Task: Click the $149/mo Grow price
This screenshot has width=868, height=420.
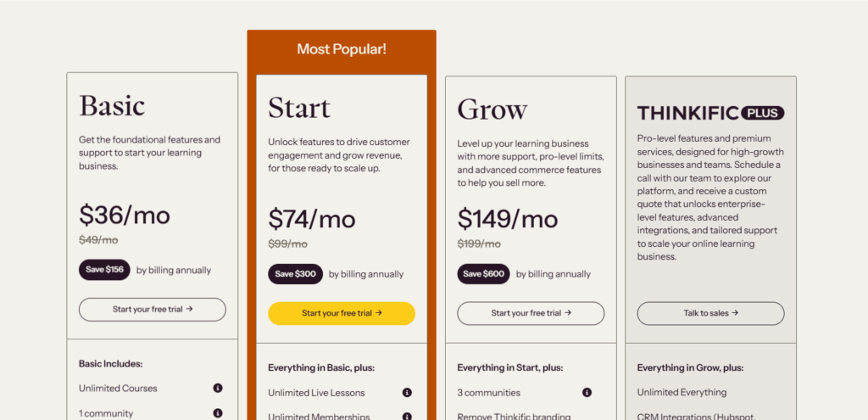Action: (x=508, y=219)
